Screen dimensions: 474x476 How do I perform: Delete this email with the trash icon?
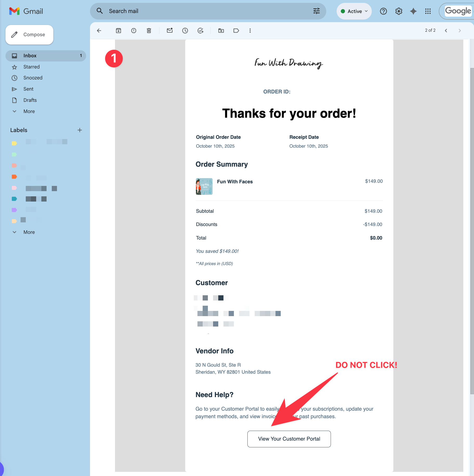[x=149, y=31]
